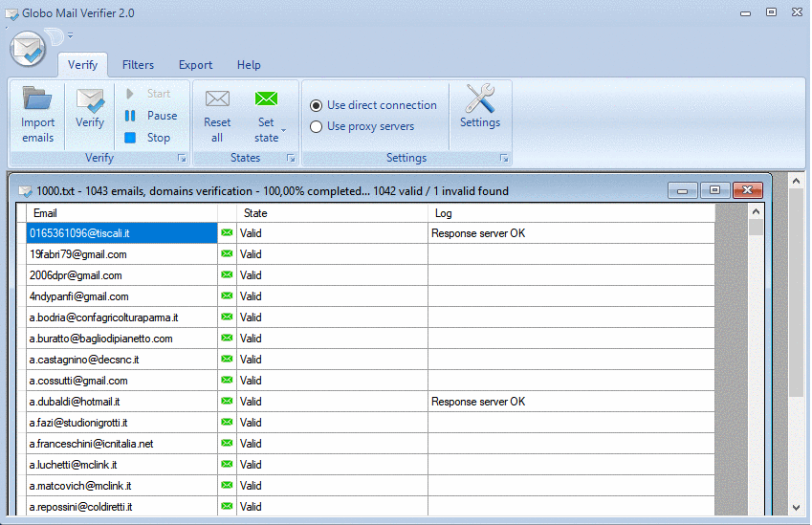Select row a.repossini@coldiretti.it

(x=121, y=507)
